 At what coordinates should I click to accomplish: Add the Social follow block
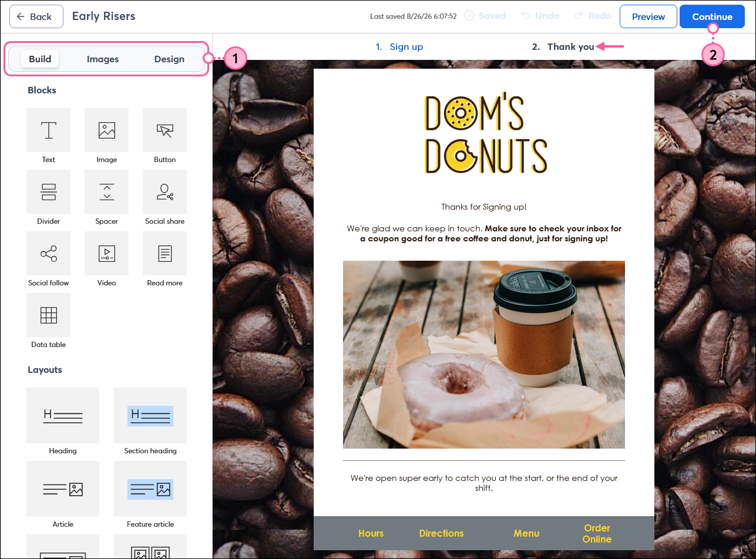[x=48, y=254]
